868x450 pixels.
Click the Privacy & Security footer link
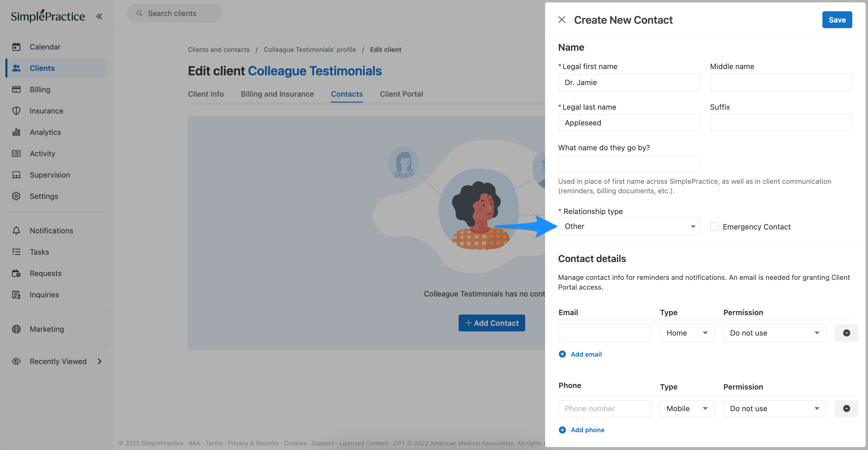click(x=253, y=443)
